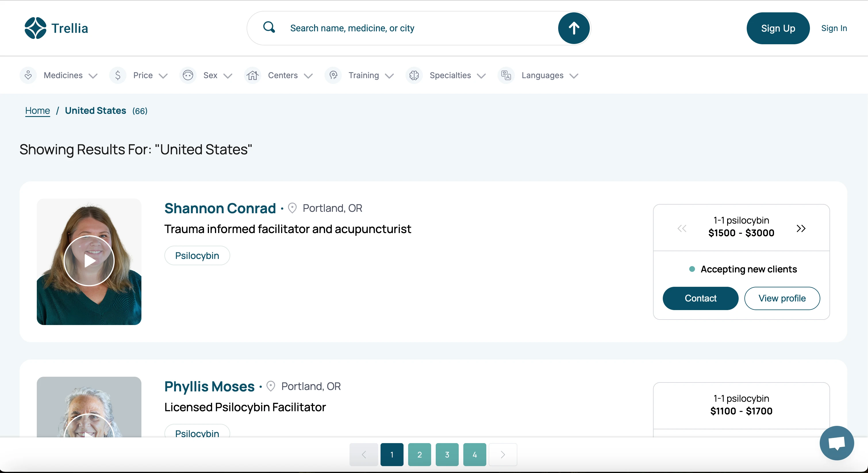The width and height of the screenshot is (868, 473).
Task: Play Shannon Conrad's intro video
Action: (89, 261)
